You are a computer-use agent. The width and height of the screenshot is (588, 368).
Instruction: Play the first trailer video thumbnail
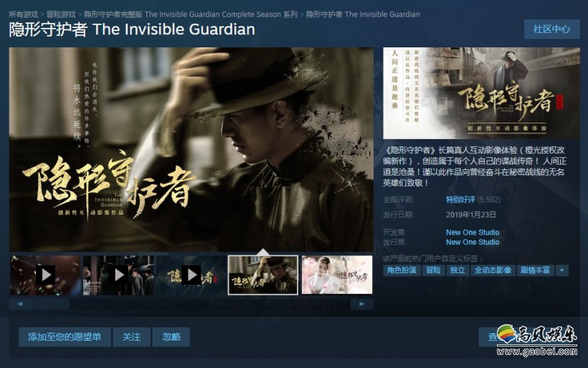pos(45,275)
